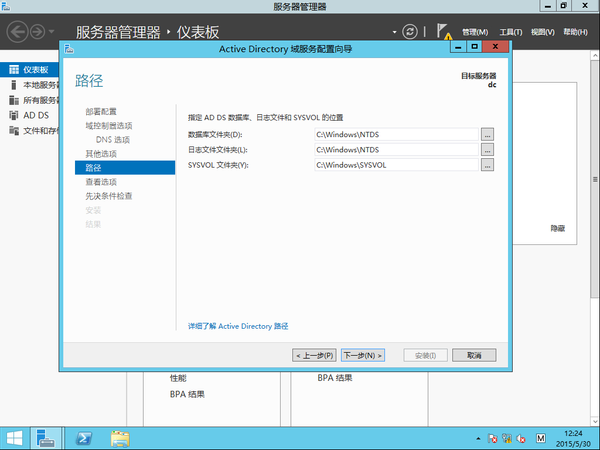The image size is (600, 450).
Task: Click the wizard title bar icon
Action: 69,49
